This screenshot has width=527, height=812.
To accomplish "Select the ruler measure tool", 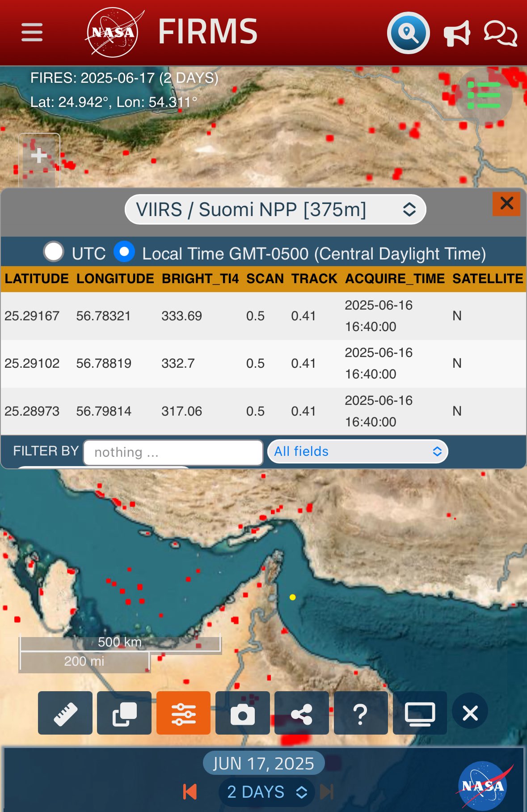I will [65, 713].
